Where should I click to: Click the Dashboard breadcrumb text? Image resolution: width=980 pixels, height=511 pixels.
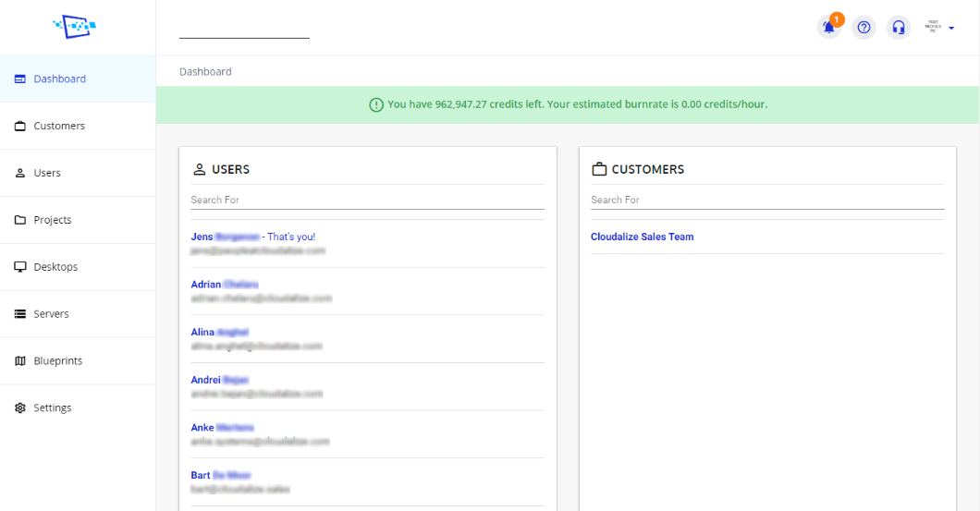tap(205, 72)
